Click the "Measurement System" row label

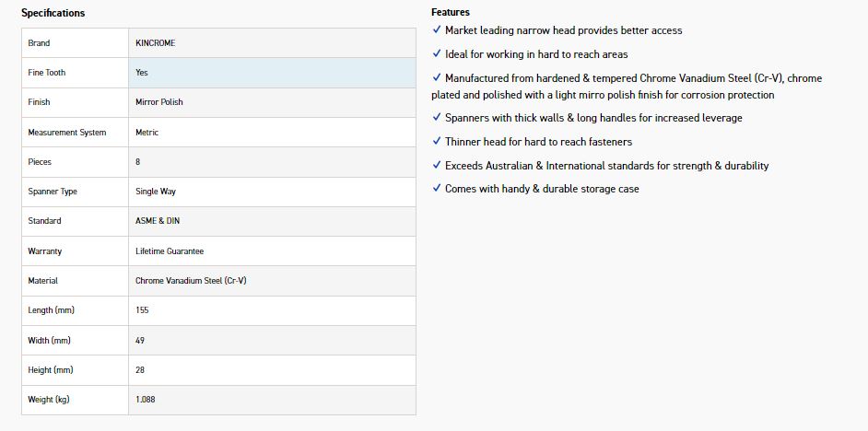[67, 133]
